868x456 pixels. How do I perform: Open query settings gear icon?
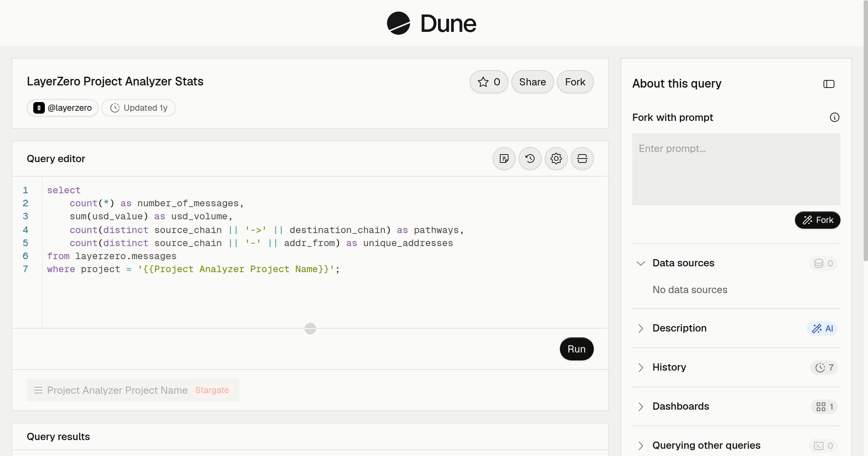[556, 159]
